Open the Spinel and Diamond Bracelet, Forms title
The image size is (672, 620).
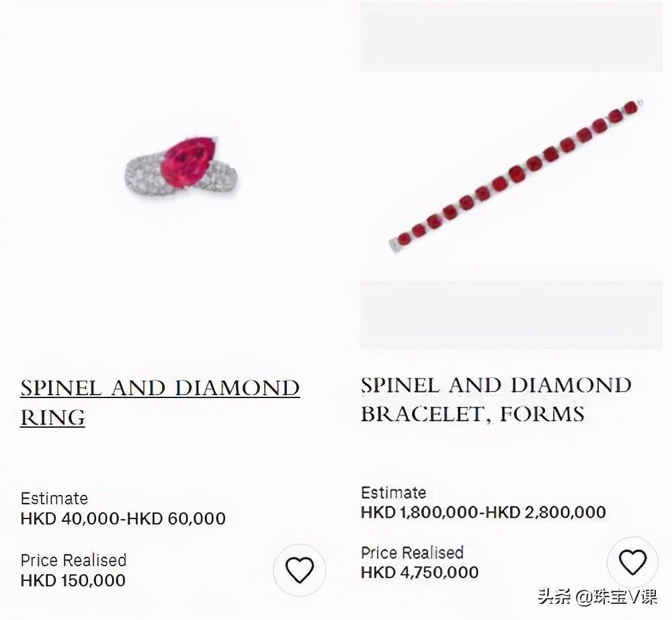click(x=497, y=399)
